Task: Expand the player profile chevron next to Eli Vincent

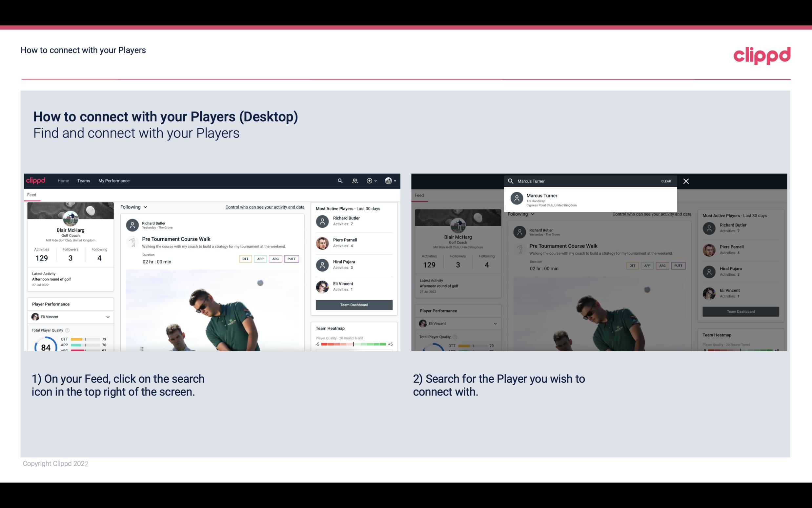Action: pos(108,317)
